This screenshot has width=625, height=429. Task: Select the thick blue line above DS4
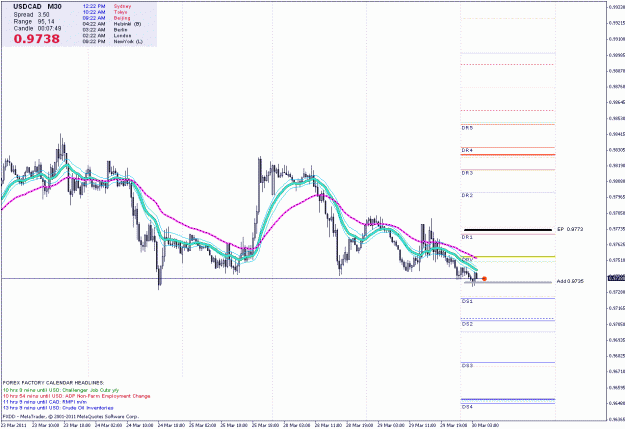508,399
